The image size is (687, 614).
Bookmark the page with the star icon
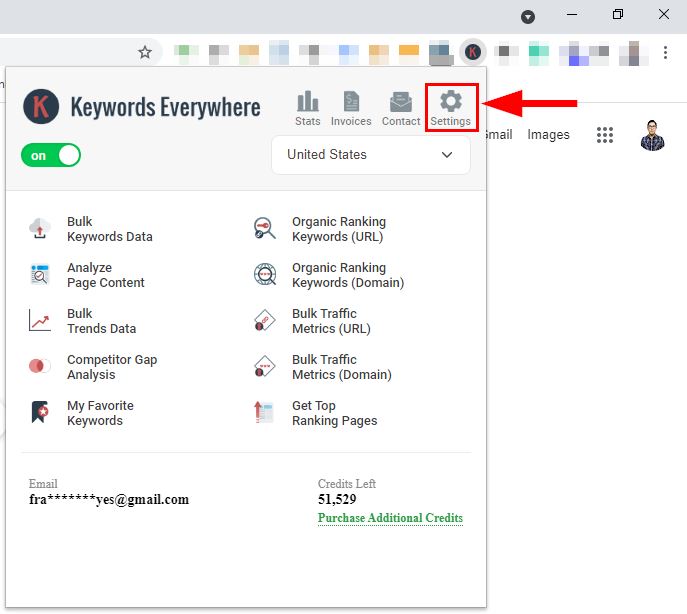pyautogui.click(x=145, y=53)
